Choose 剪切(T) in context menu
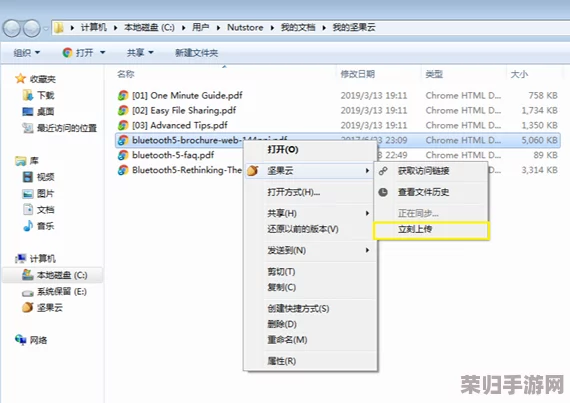The height and width of the screenshot is (403, 570). [x=310, y=272]
